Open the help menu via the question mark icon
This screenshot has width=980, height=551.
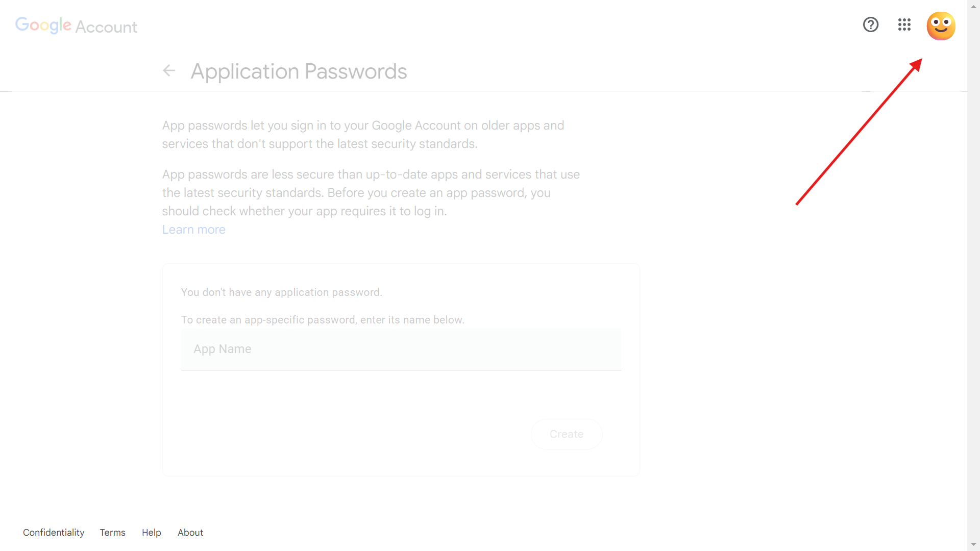point(871,24)
